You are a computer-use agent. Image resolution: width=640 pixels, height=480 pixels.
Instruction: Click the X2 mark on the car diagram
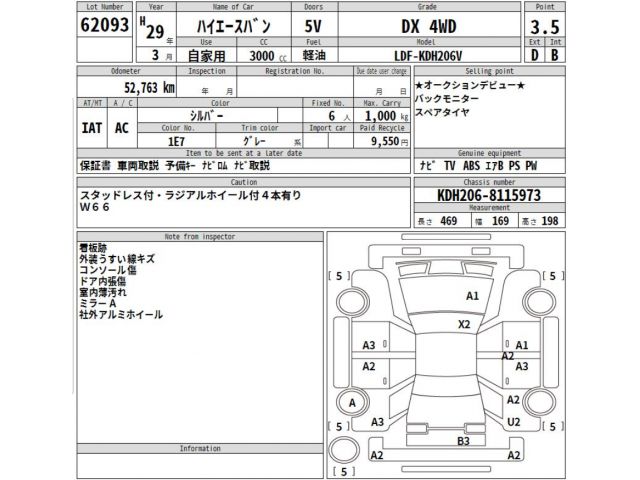(464, 324)
